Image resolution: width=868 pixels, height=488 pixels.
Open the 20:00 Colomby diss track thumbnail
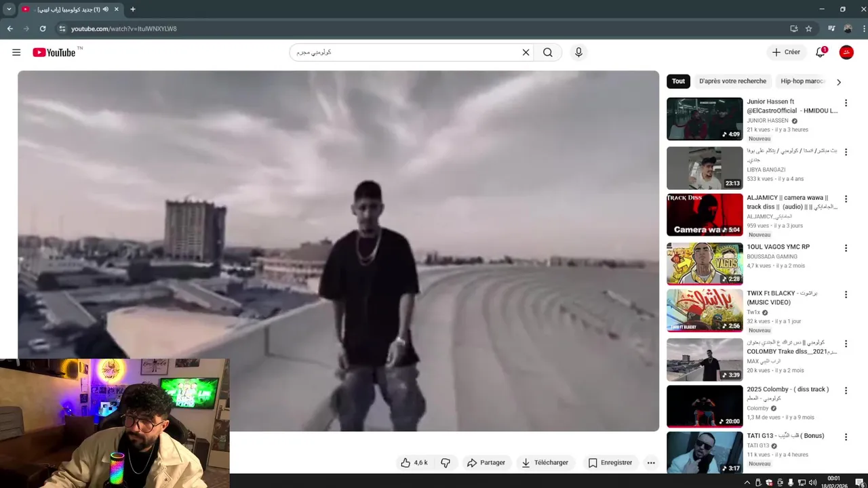[705, 406]
